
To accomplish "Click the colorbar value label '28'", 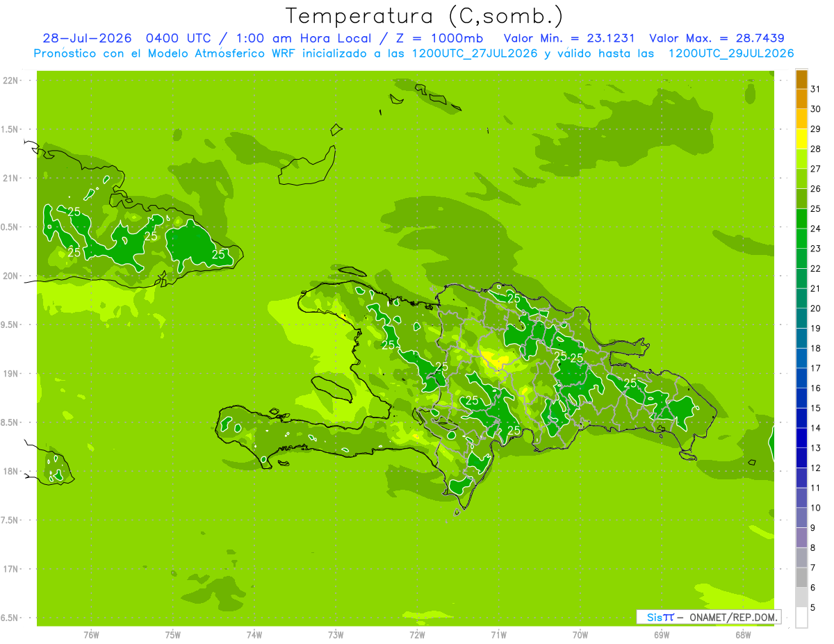I will click(816, 149).
